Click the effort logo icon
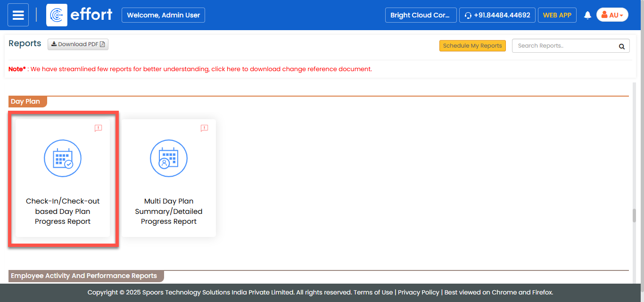This screenshot has height=302, width=644. (x=57, y=15)
